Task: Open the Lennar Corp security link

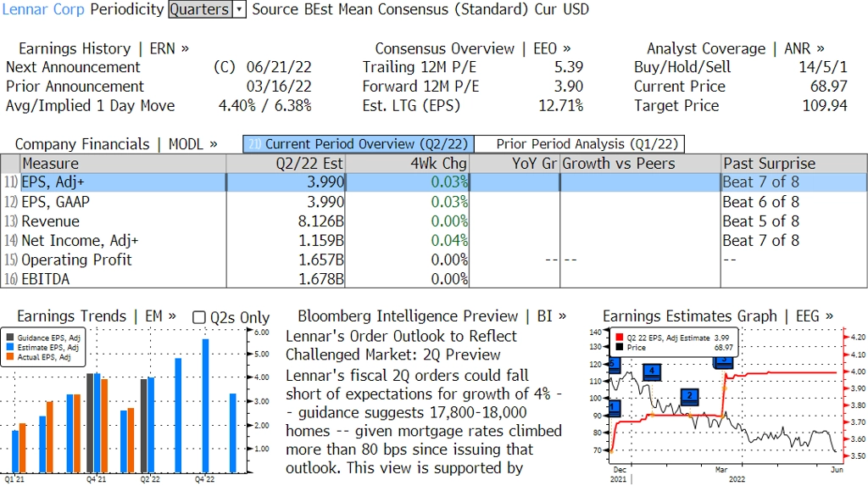Action: tap(43, 9)
